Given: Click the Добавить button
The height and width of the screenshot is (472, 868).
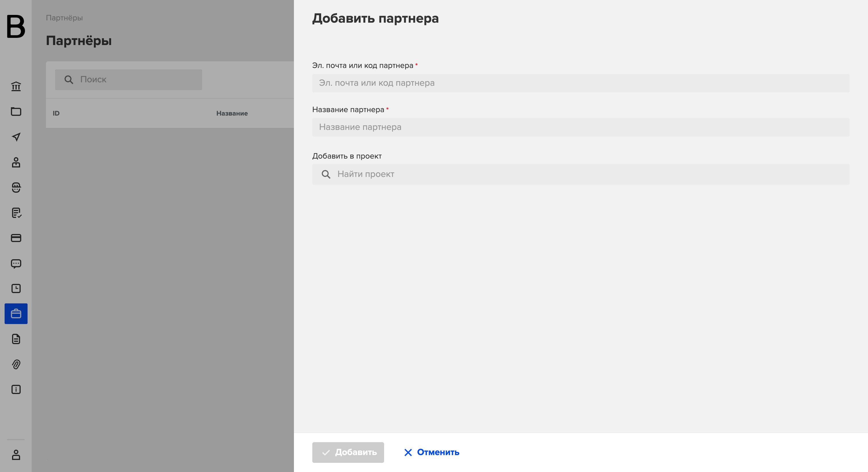Looking at the screenshot, I should [x=348, y=453].
